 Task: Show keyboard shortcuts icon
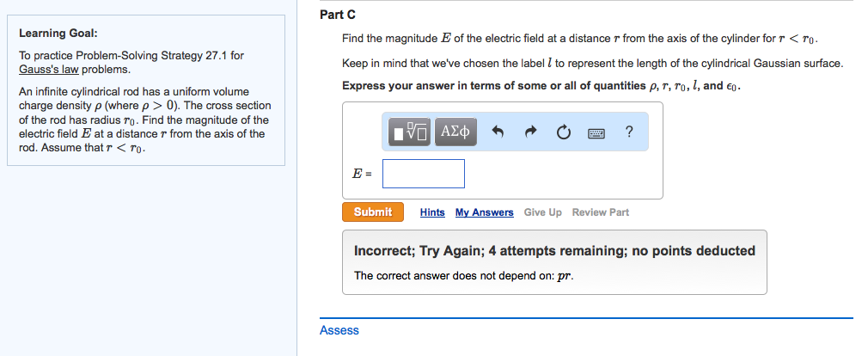point(596,132)
